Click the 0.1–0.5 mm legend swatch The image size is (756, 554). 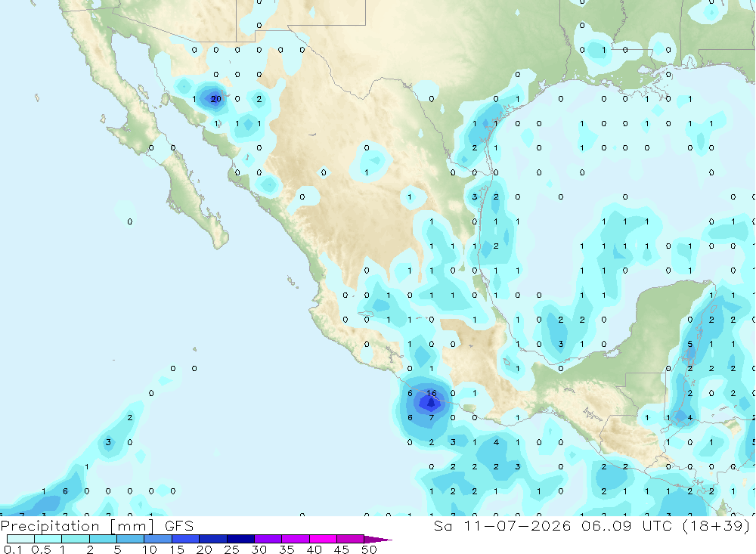tap(20, 539)
